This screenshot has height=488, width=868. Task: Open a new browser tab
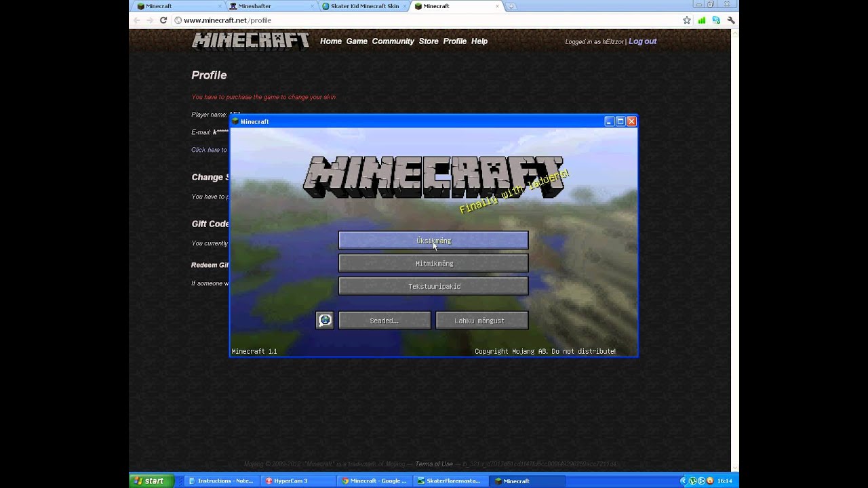[511, 6]
